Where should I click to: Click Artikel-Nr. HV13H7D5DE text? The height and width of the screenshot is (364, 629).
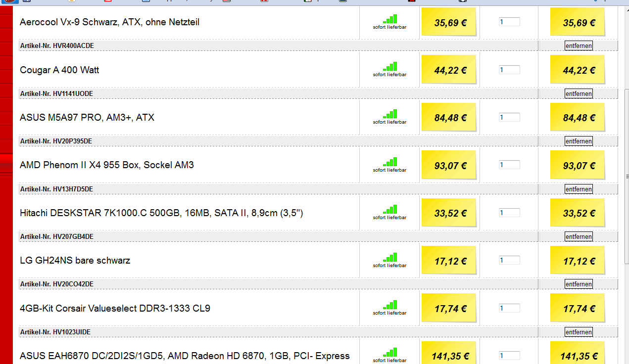tap(56, 189)
